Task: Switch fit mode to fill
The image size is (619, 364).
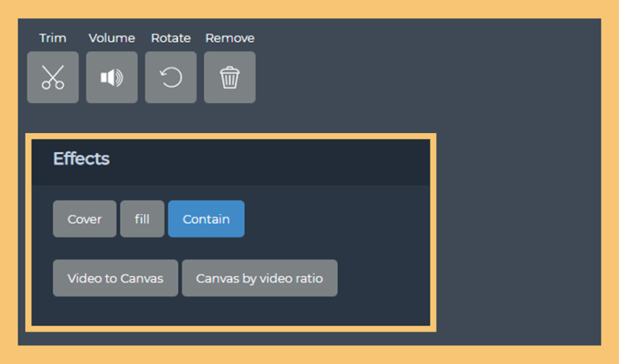Action: [142, 219]
